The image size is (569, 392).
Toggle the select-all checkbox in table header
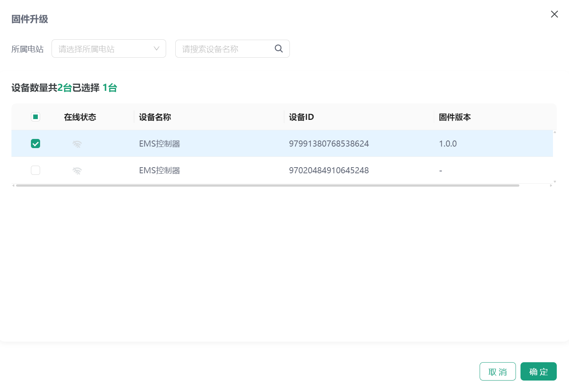(36, 117)
